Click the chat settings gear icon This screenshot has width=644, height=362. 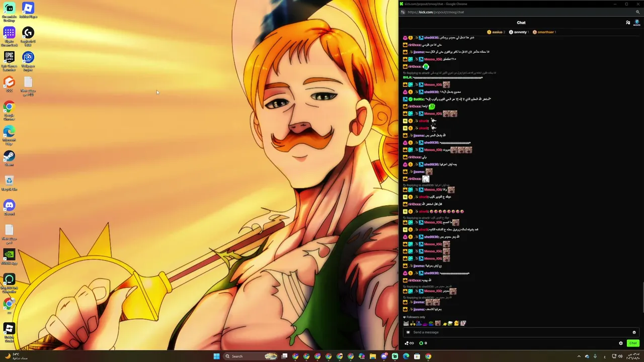(621, 343)
